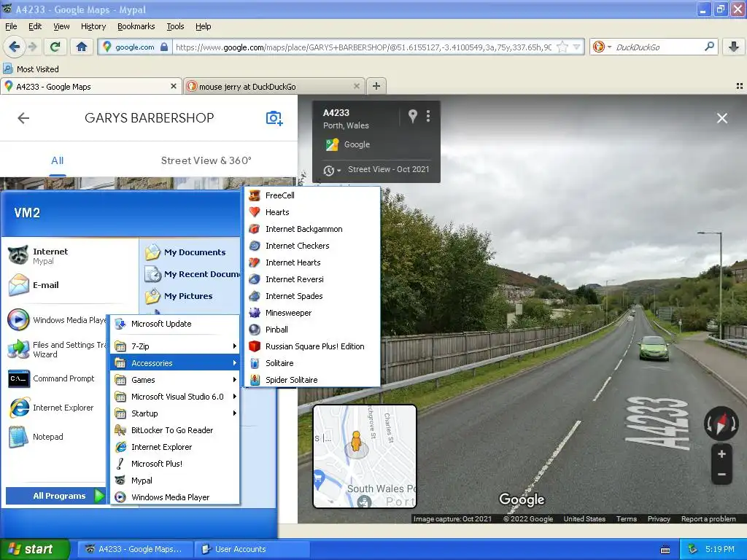This screenshot has width=747, height=560.
Task: Open the search engine selector dropdown
Action: pos(602,47)
